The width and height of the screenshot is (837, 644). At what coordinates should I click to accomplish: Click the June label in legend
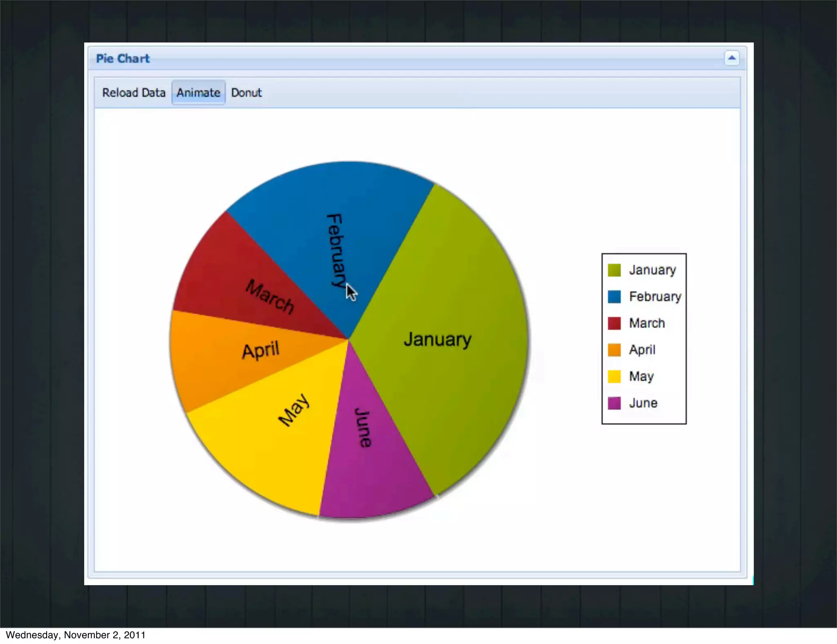coord(643,403)
